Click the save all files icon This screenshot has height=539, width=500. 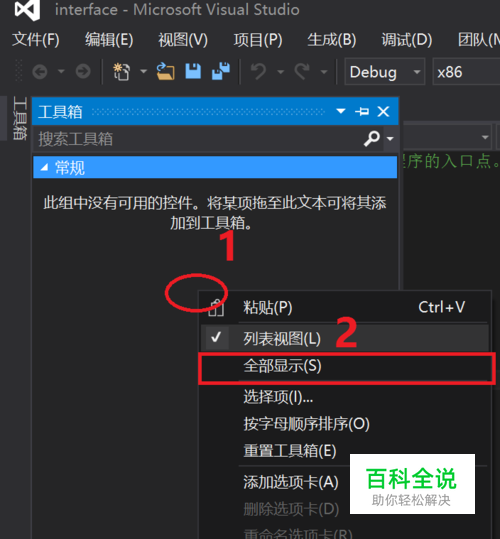(221, 71)
